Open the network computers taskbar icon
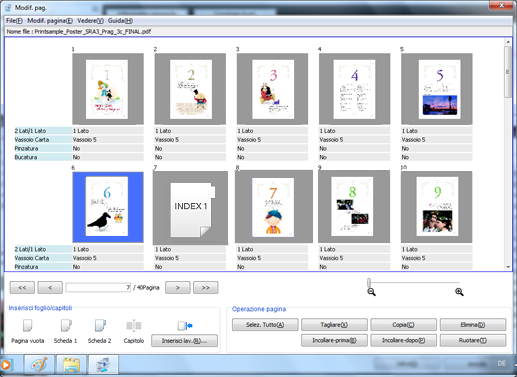 (103, 365)
